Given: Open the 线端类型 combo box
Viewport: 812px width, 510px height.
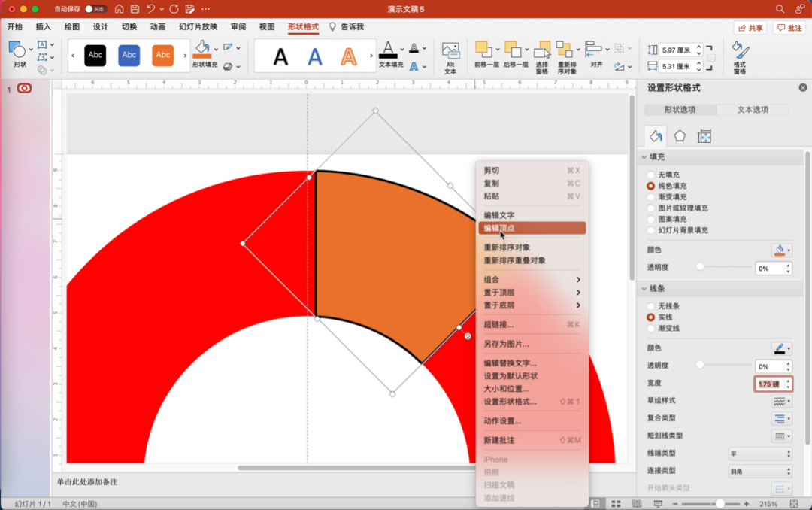Looking at the screenshot, I should 760,454.
